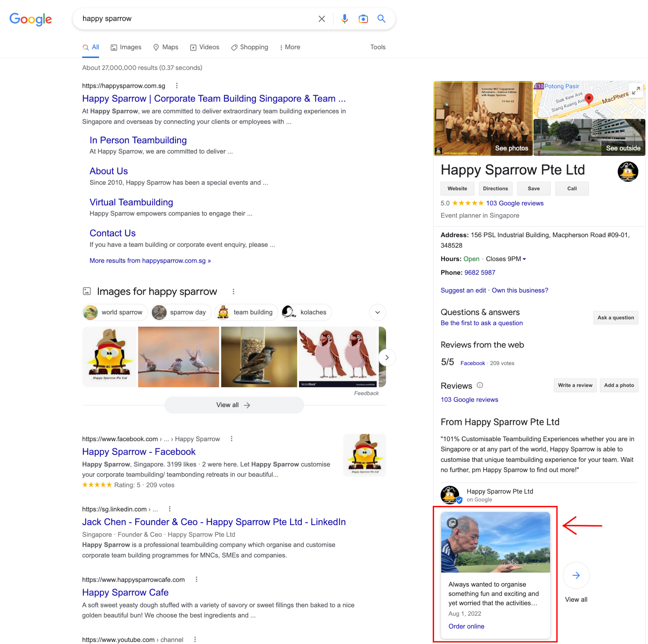Open three-dot menu for Images section
Screen dimensions: 648x644
click(x=233, y=292)
